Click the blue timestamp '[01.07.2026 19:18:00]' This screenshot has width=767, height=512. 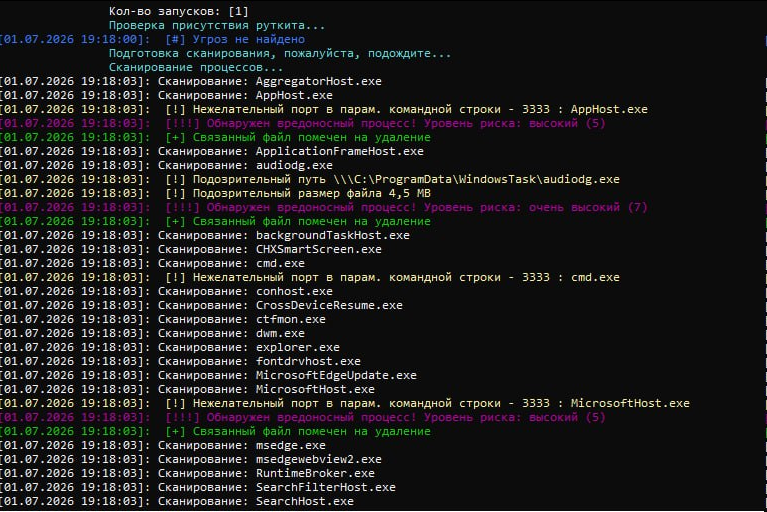[73, 39]
